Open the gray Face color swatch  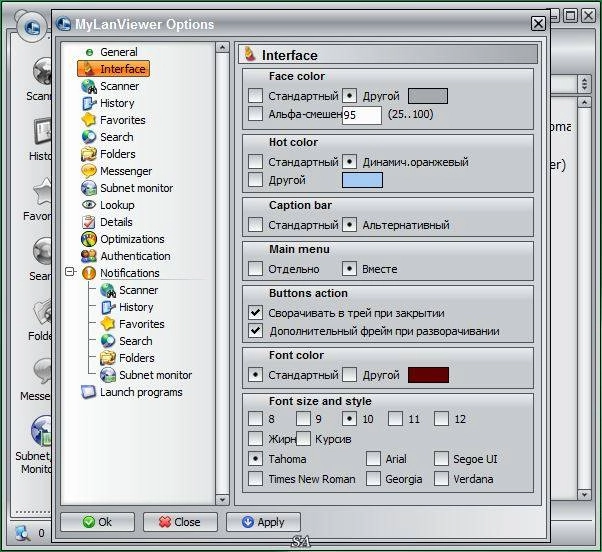428,96
